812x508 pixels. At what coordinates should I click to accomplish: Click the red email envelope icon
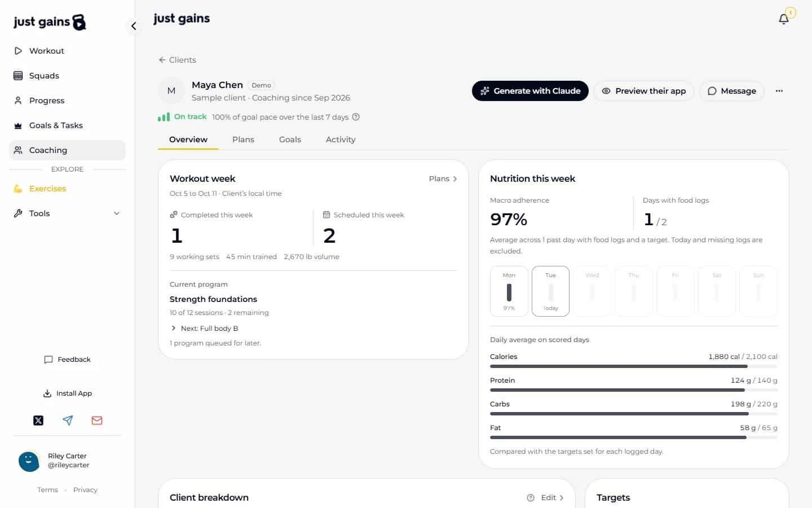click(97, 421)
